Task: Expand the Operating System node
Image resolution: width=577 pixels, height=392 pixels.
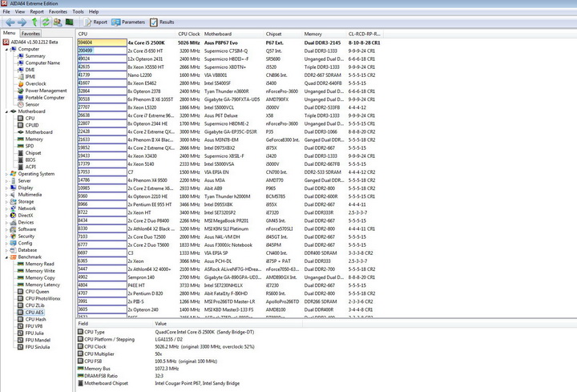Action: 6,174
